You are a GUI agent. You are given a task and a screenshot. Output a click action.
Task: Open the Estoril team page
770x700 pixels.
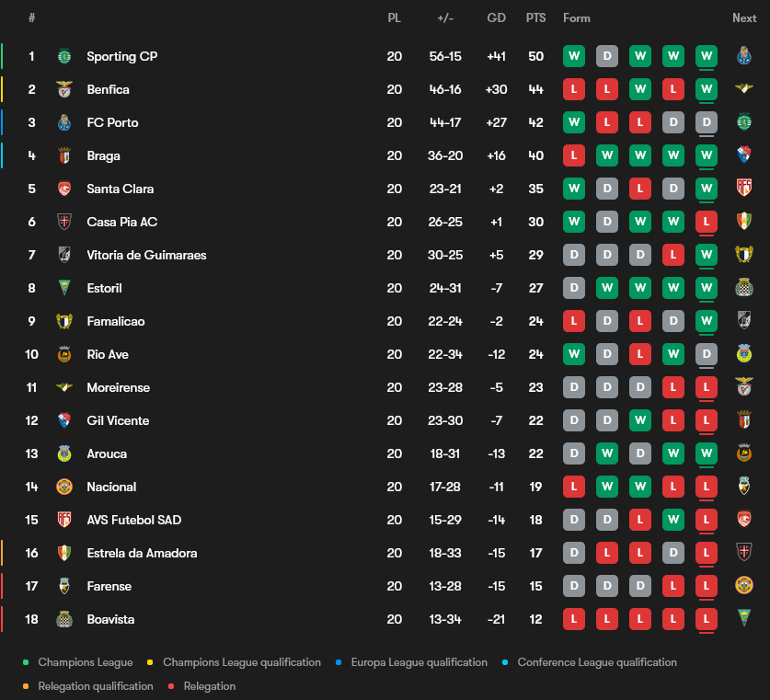104,288
